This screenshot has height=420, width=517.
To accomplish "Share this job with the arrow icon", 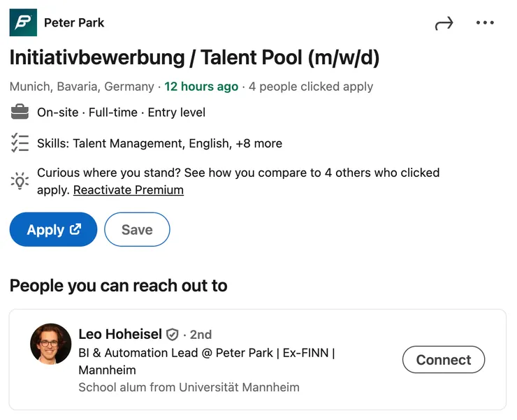I will click(x=444, y=23).
